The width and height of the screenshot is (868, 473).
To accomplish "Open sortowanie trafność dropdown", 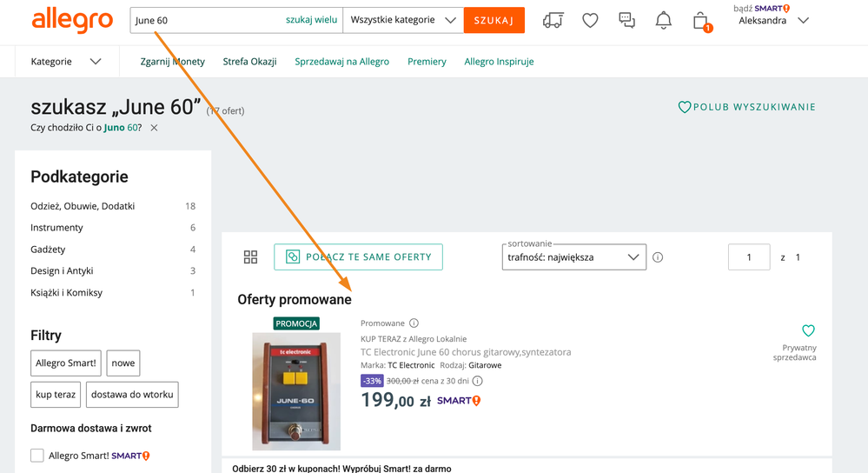I will tap(574, 257).
